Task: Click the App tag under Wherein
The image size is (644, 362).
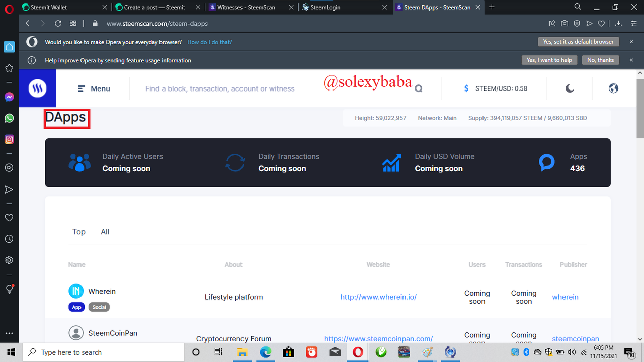Action: pos(76,307)
